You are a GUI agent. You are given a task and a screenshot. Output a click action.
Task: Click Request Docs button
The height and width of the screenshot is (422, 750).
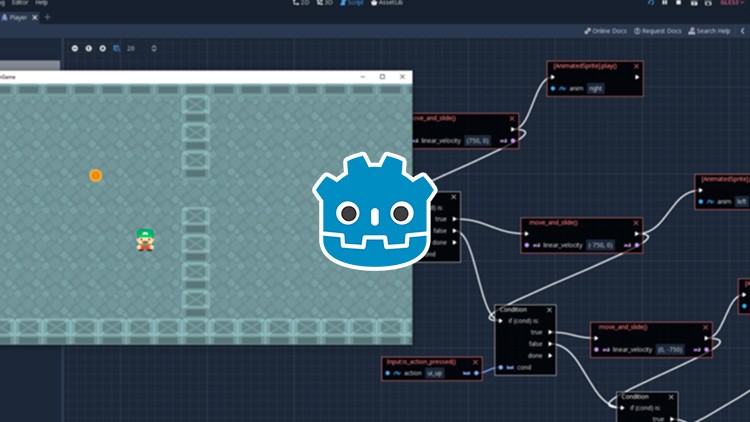[658, 31]
